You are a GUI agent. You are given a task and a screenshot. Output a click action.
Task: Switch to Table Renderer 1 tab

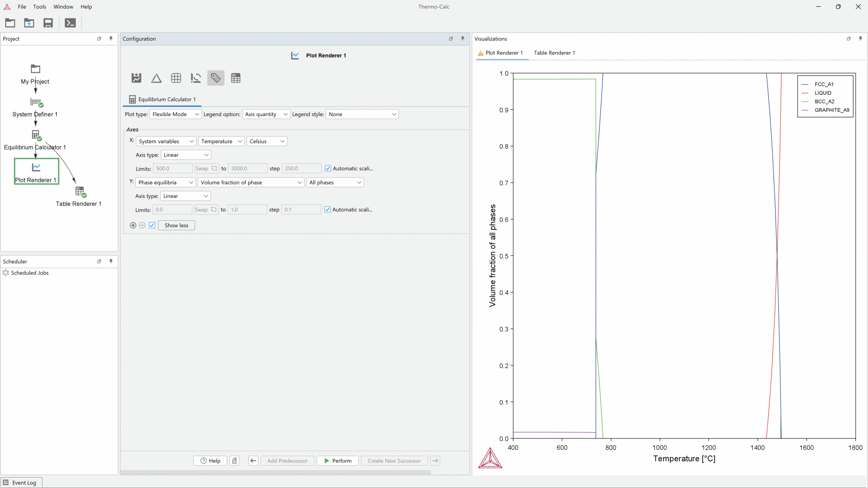coord(554,53)
